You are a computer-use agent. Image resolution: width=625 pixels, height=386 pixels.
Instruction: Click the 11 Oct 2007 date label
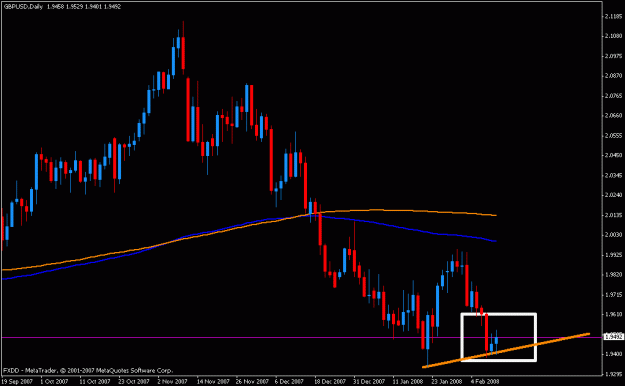click(94, 381)
